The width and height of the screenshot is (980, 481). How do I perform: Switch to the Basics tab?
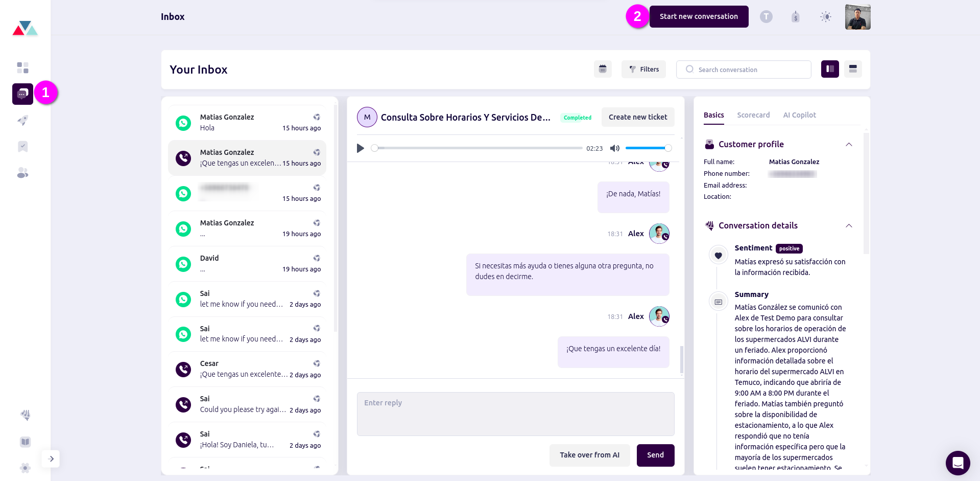pyautogui.click(x=714, y=115)
